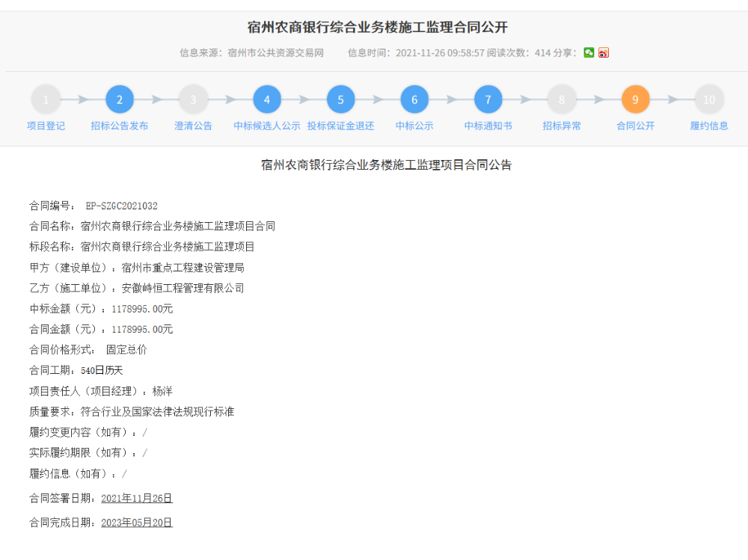The width and height of the screenshot is (748, 560).
Task: Click 安徽峙恒工程管理有限公司 text
Action: 183,288
